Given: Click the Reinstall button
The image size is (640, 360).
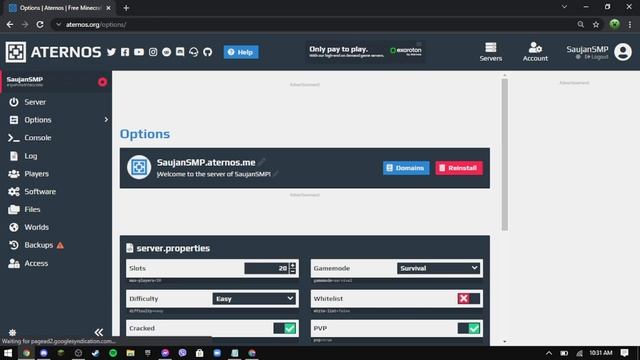Looking at the screenshot, I should click(x=459, y=168).
